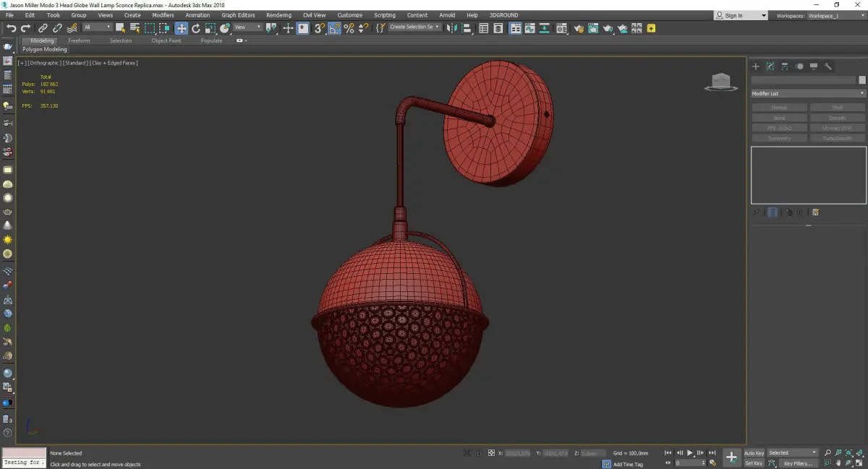This screenshot has height=469, width=868.
Task: Open the Utilities wrench tab
Action: [x=828, y=66]
